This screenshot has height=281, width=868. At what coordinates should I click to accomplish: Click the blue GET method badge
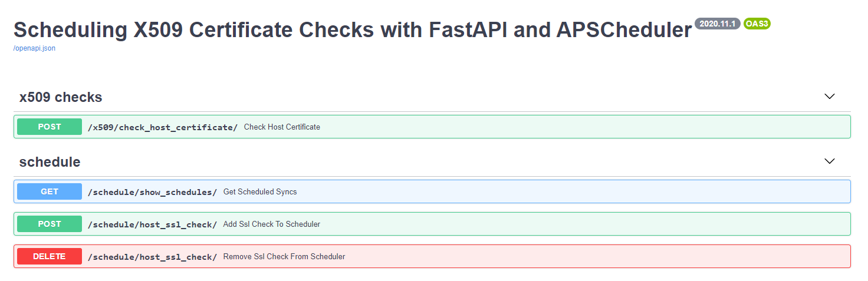[x=50, y=191]
